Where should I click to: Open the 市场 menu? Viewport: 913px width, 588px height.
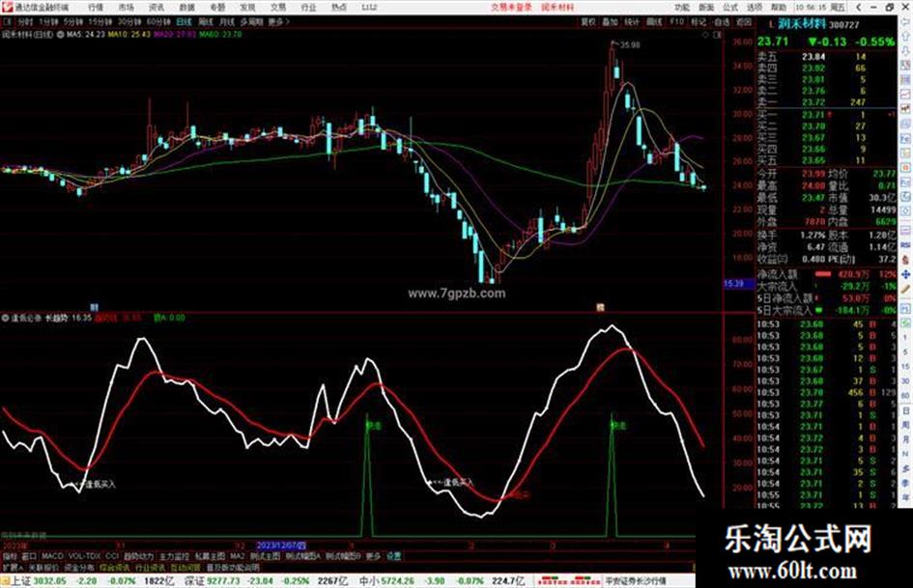click(126, 7)
